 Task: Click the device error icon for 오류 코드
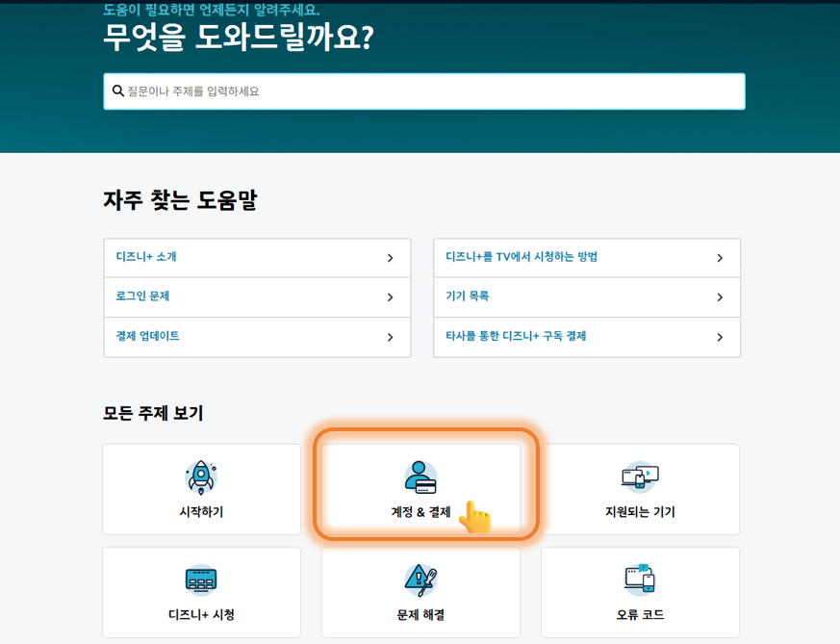640,580
